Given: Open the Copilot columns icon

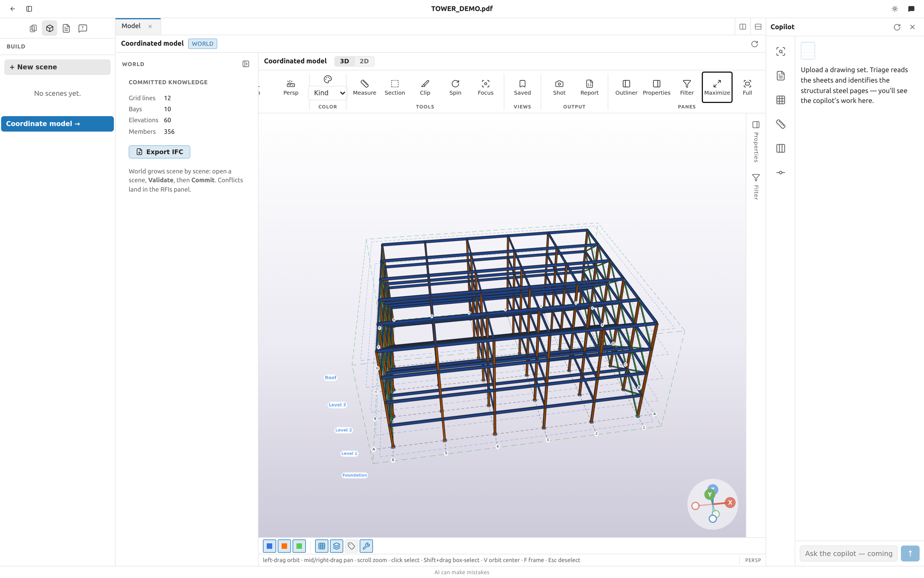Looking at the screenshot, I should 780,148.
